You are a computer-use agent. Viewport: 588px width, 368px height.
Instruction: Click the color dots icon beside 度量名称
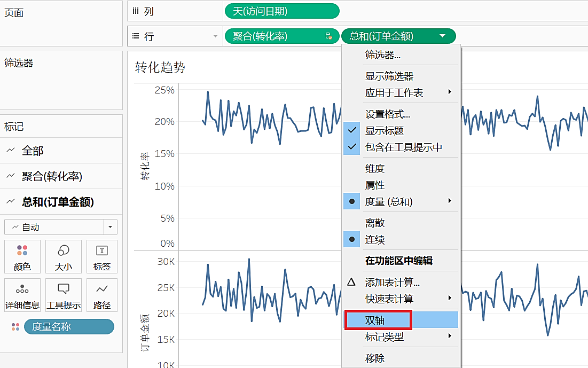click(x=15, y=327)
